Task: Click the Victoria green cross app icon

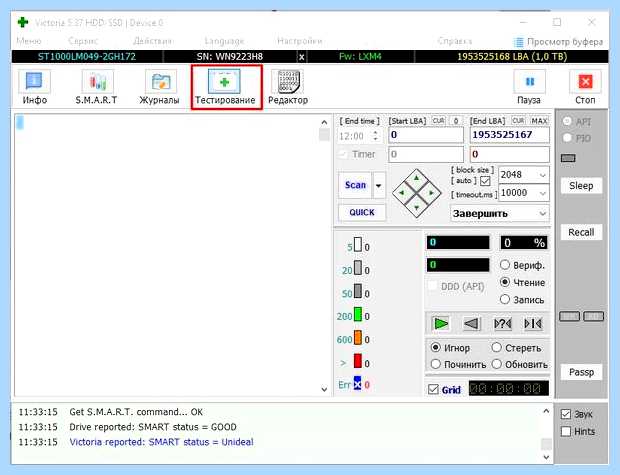Action: coord(23,22)
